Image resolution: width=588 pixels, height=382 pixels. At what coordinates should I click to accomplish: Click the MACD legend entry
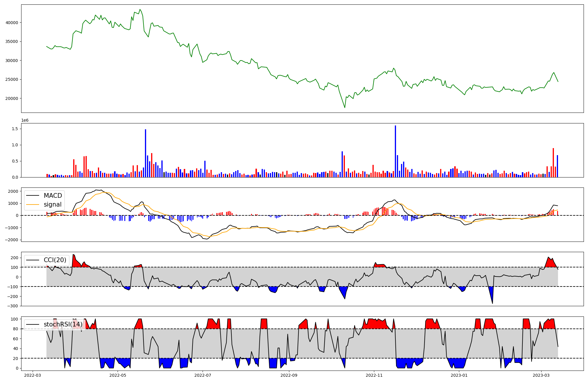pyautogui.click(x=53, y=196)
